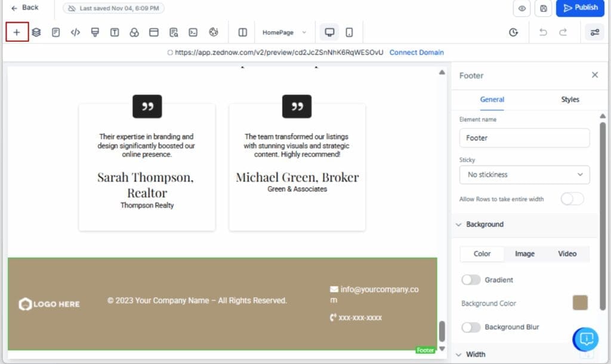Viewport: 611px width, 364px height.
Task: Open the HomePage page selector dropdown
Action: coord(285,32)
